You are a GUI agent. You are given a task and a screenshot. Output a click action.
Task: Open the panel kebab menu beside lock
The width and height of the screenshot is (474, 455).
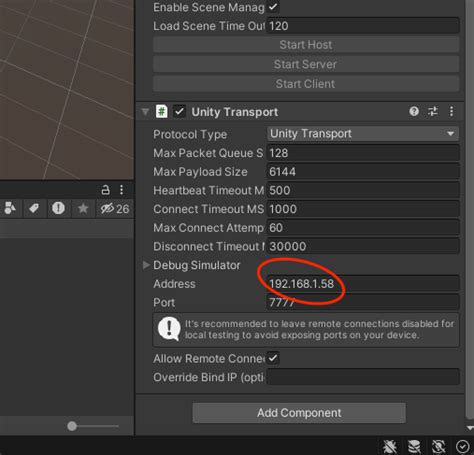tap(121, 190)
